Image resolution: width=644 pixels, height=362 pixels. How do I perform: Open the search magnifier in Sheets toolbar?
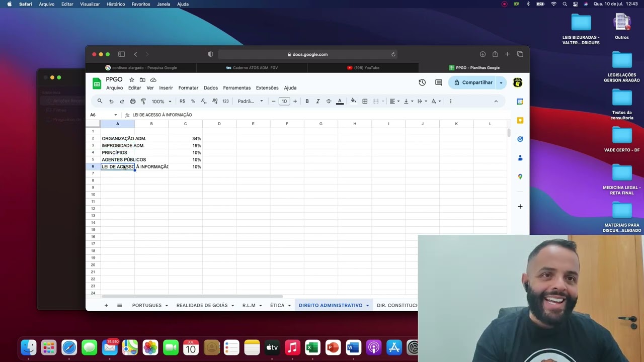click(100, 101)
